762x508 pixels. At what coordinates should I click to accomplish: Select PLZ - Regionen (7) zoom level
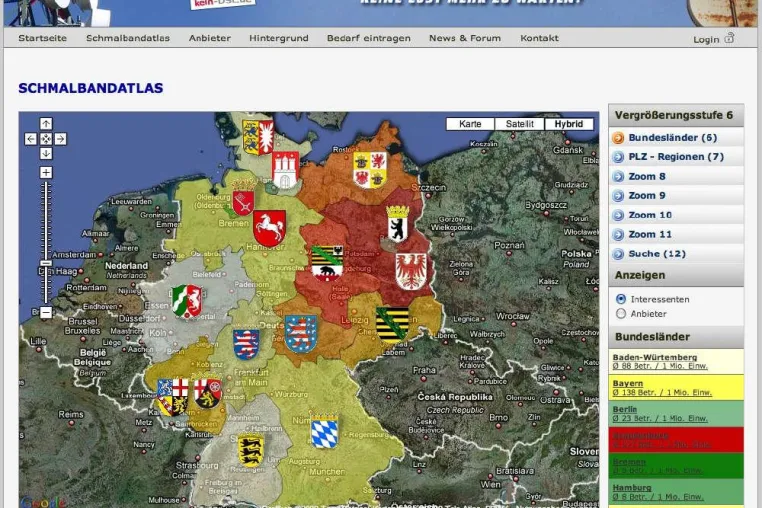[676, 157]
